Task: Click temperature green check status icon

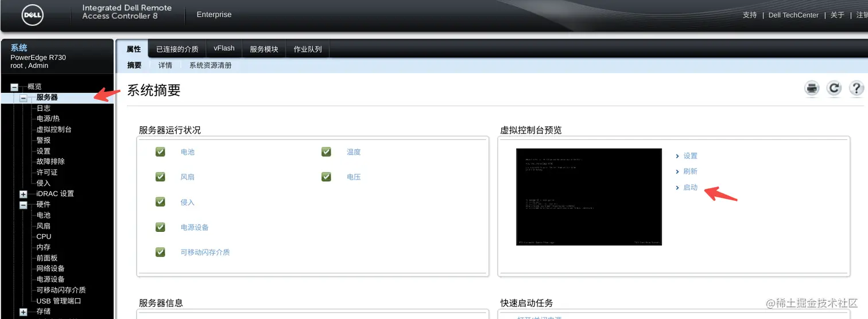Action: point(326,152)
